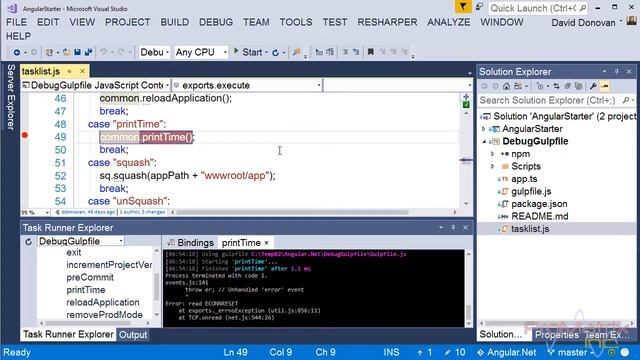Click the Pending Changes Filter clock icon
640x360 pixels.
coord(540,86)
